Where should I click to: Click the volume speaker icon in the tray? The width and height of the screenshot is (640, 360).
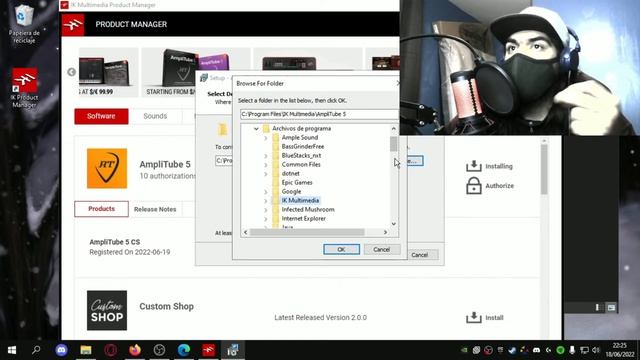click(596, 350)
